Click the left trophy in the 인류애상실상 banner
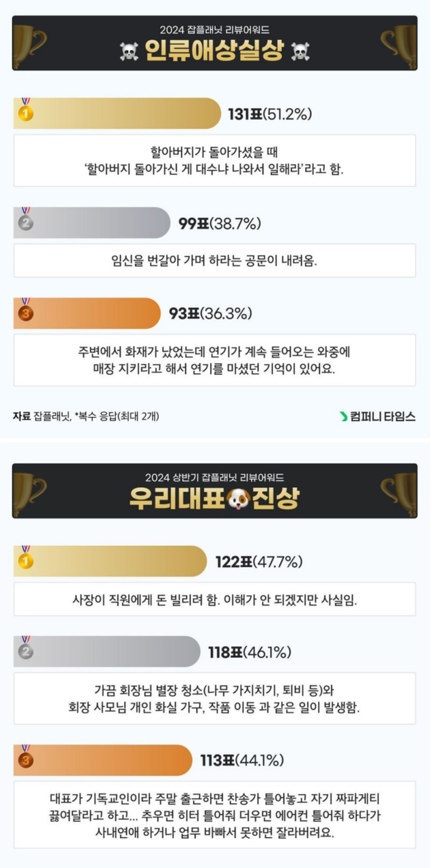Screen dimensions: 434x868 pos(30,43)
